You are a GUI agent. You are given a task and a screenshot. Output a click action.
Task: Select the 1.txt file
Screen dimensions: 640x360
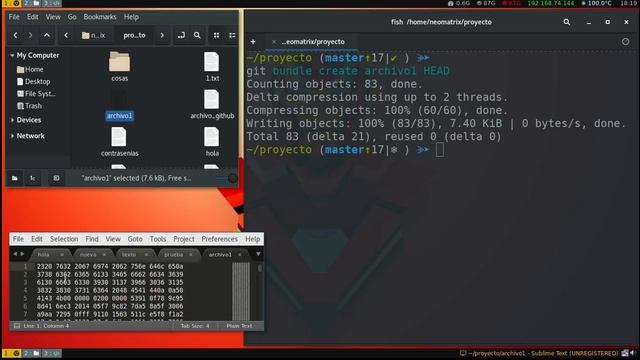[212, 66]
